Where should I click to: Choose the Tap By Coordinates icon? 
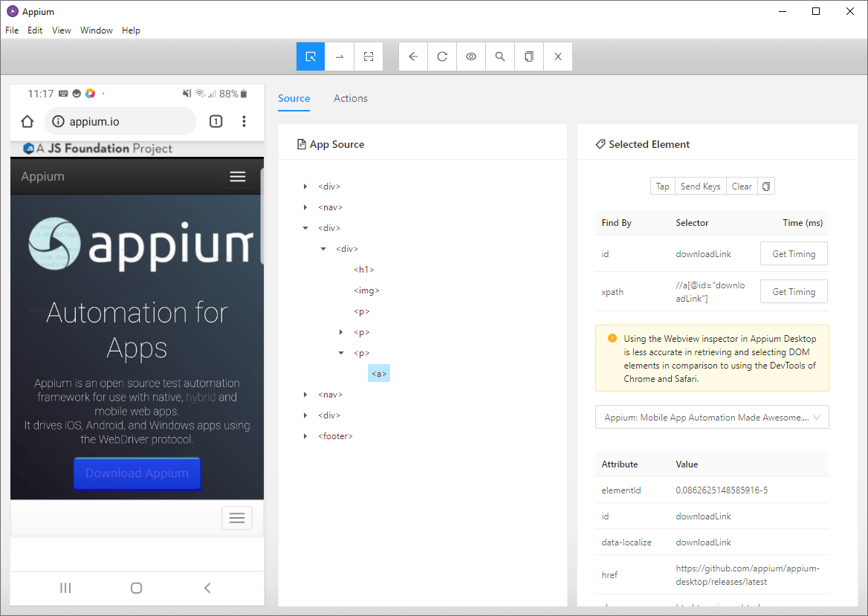click(x=368, y=56)
